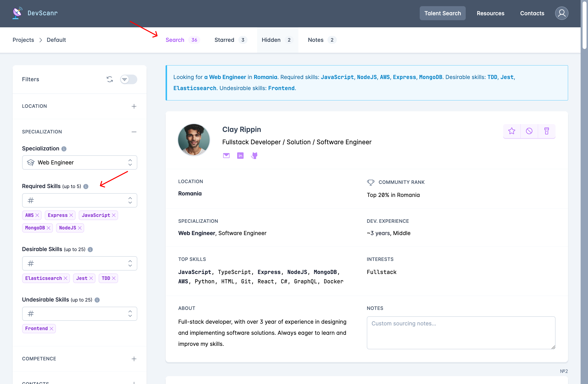Star Clay Rippin's candidate profile
Screen dimensions: 588x384
(x=512, y=131)
